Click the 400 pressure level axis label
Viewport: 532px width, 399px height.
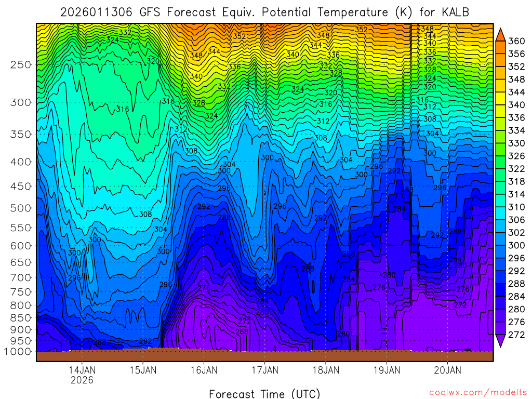[x=21, y=162]
